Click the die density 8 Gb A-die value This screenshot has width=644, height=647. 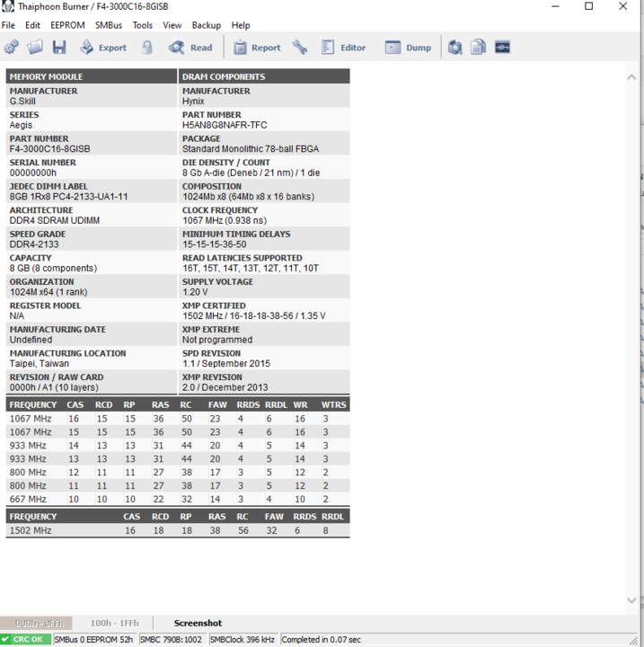point(251,173)
